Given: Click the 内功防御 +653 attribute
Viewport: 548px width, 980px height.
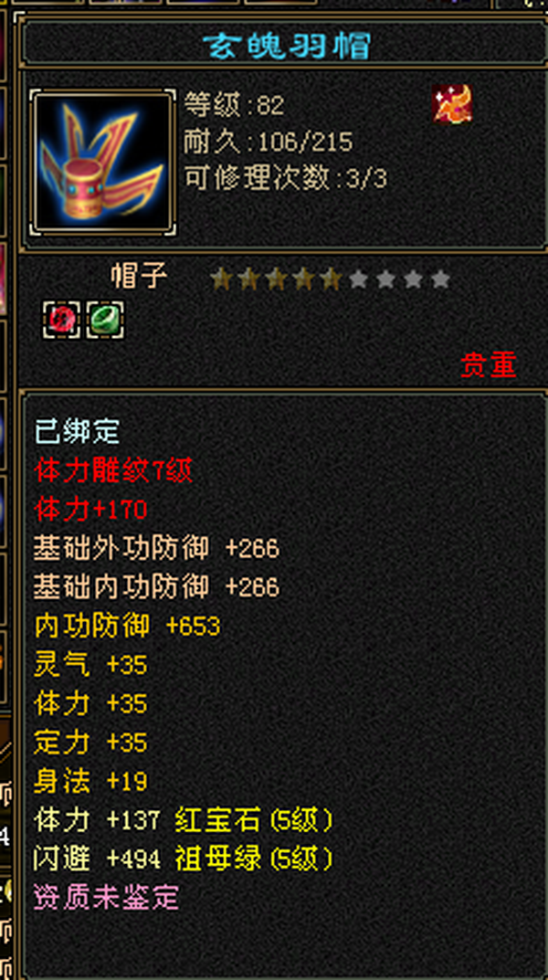Looking at the screenshot, I should click(x=127, y=627).
